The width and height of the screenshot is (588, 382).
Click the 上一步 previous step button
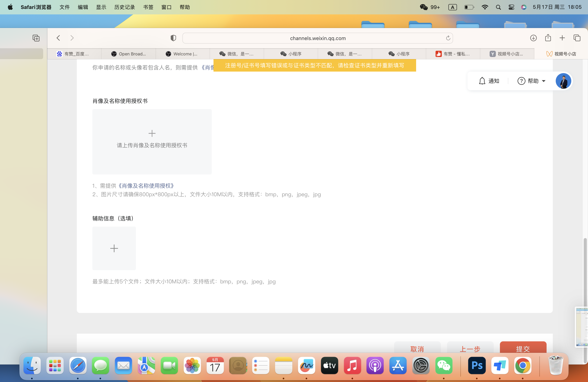[470, 348]
